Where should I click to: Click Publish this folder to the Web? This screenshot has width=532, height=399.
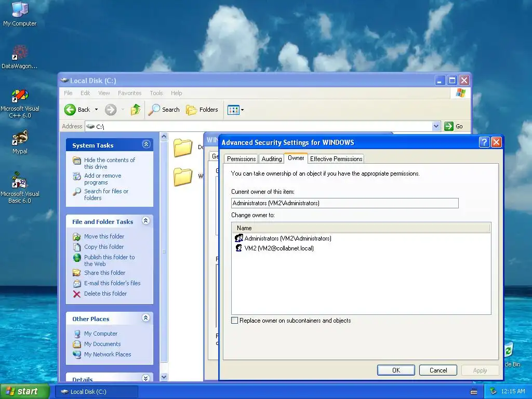point(109,260)
